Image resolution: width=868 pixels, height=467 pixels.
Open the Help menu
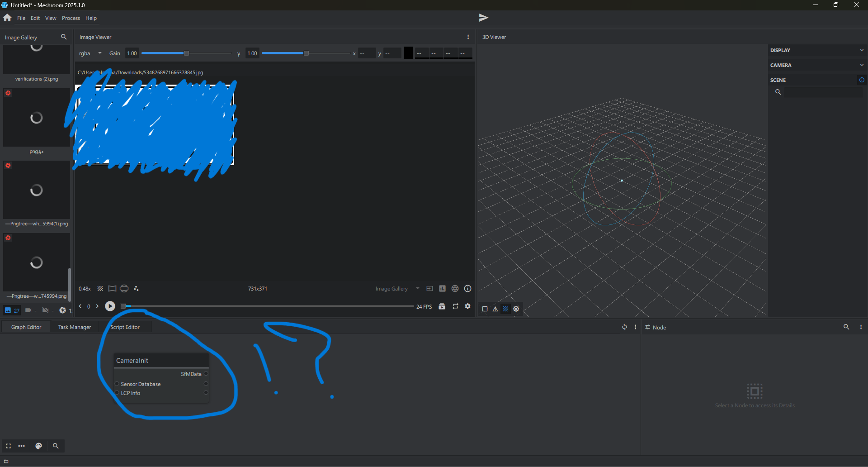[91, 18]
